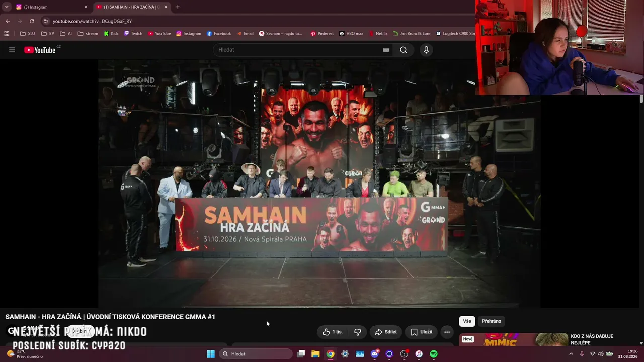Open the music app on taskbar
644x362 pixels.
[x=419, y=354]
